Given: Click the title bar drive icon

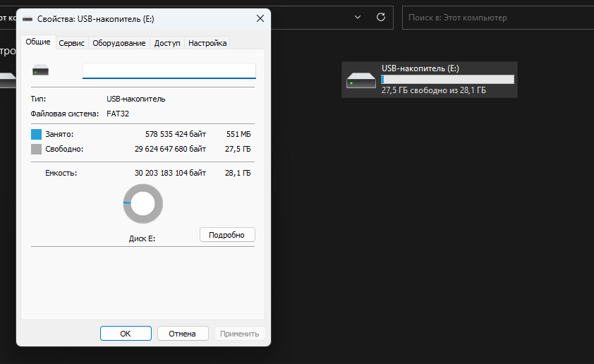Looking at the screenshot, I should click(x=28, y=19).
